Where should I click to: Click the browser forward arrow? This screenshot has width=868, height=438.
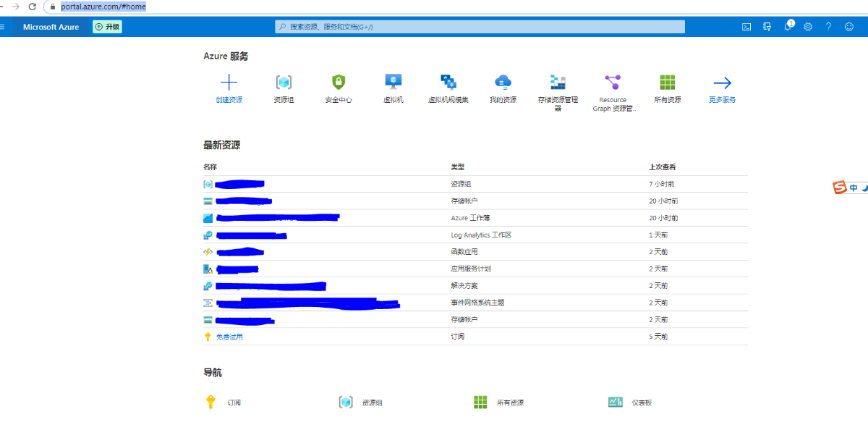click(x=15, y=7)
